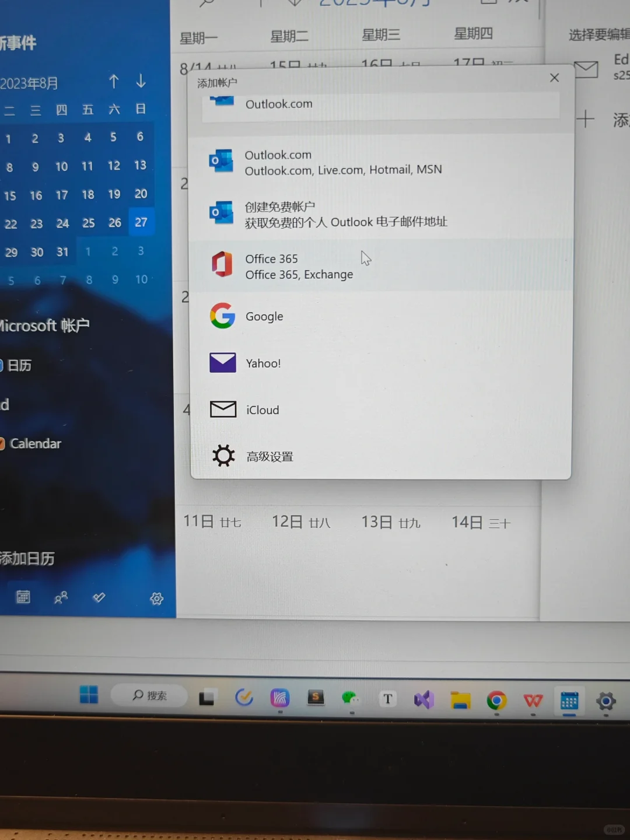This screenshot has width=630, height=840.
Task: Open the Calendar view icon in sidebar
Action: [23, 597]
